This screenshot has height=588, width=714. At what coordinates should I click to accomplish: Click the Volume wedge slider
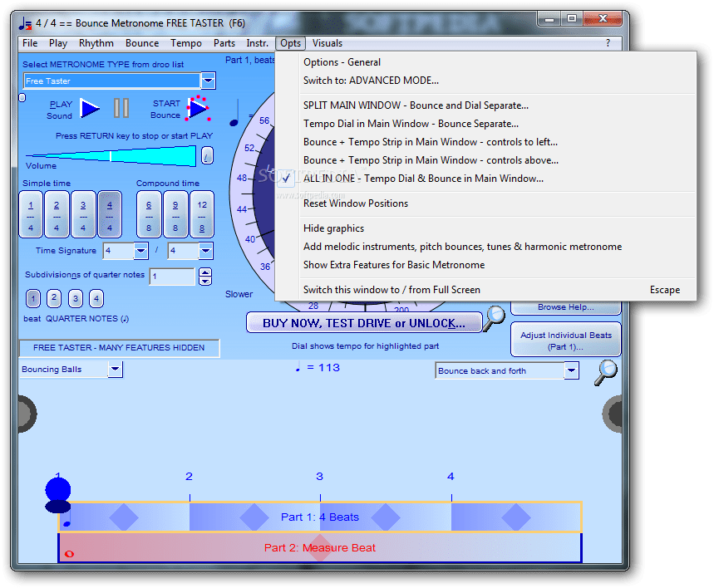click(112, 154)
